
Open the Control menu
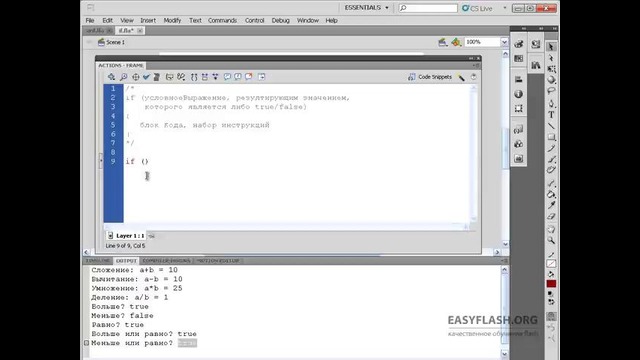(x=254, y=20)
